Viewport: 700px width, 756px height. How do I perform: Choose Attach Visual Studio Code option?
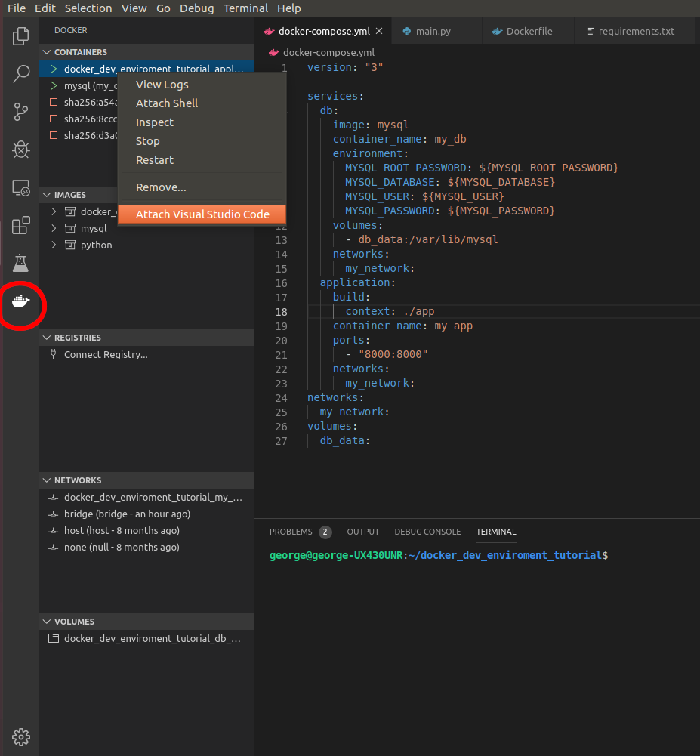point(202,214)
